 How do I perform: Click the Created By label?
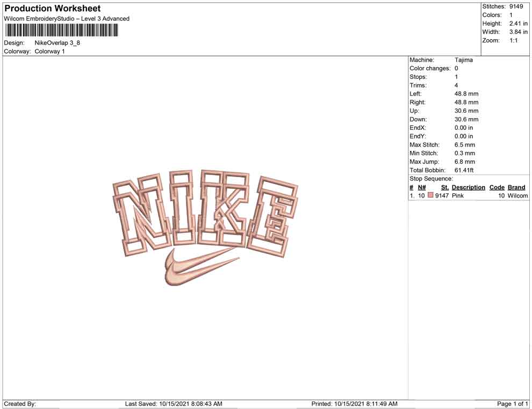[x=20, y=404]
